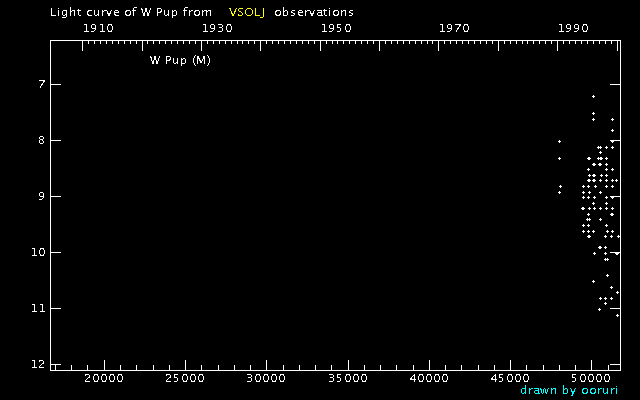Screen dimensions: 640x400
Task: Click the magnitude 12 label on y-axis
Action: coord(37,364)
